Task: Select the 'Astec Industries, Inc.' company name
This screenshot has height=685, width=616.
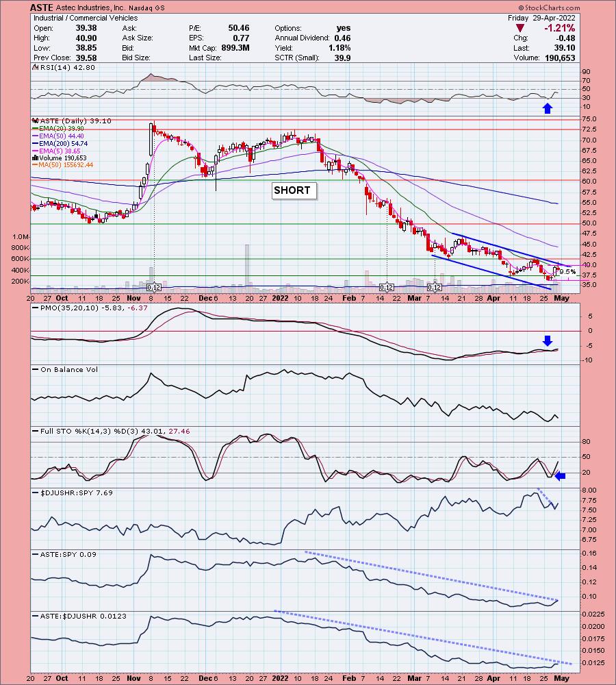Action: [90, 8]
